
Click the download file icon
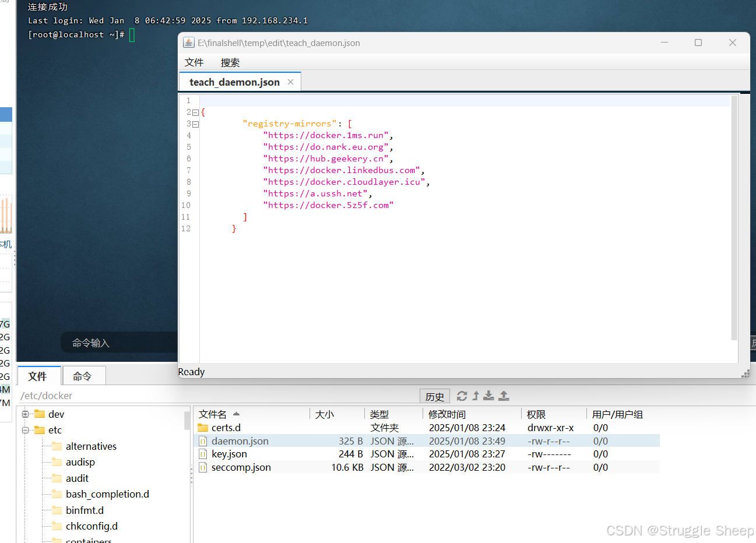488,396
